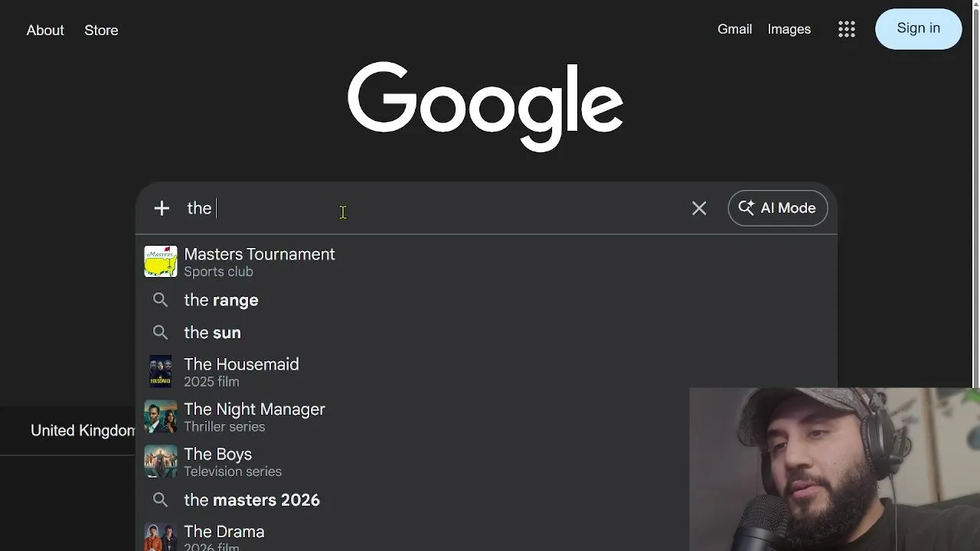This screenshot has height=551, width=980.
Task: Click search icon beside 'the sun'
Action: (160, 332)
